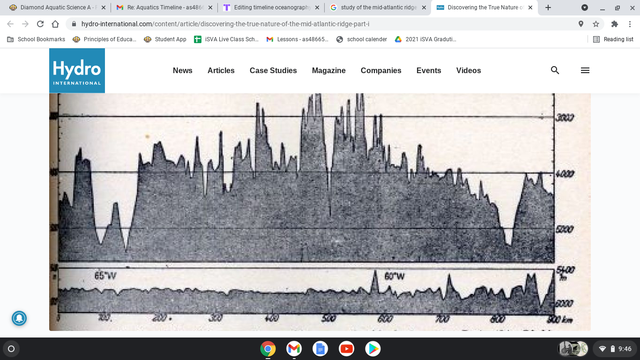Click the launcher circle button
This screenshot has height=360, width=640.
[11, 349]
